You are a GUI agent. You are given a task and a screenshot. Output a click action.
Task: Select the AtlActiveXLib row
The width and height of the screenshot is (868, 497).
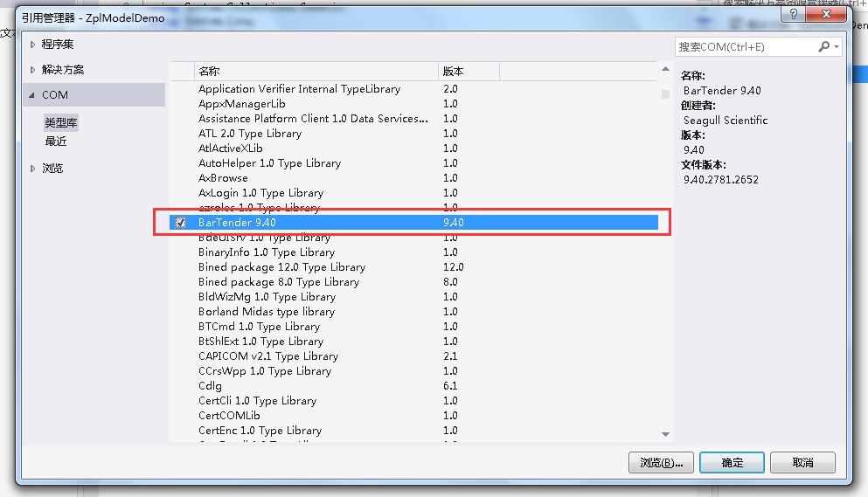tap(413, 148)
